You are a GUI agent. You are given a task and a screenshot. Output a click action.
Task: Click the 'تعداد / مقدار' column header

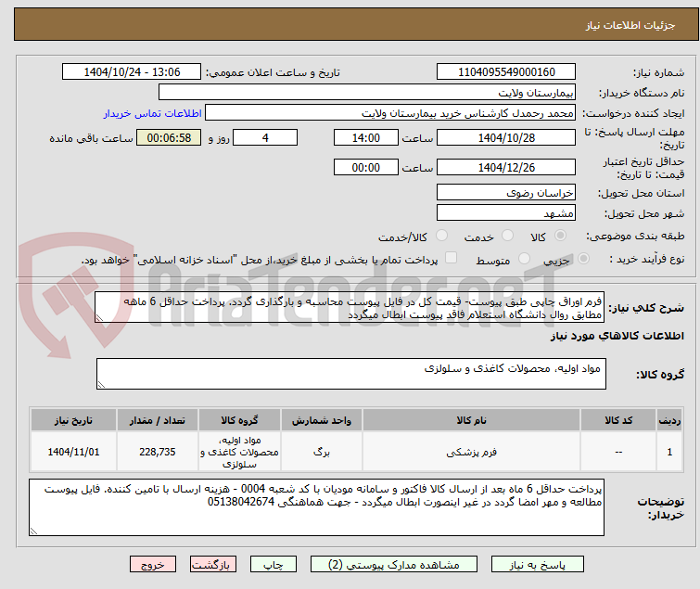157,420
